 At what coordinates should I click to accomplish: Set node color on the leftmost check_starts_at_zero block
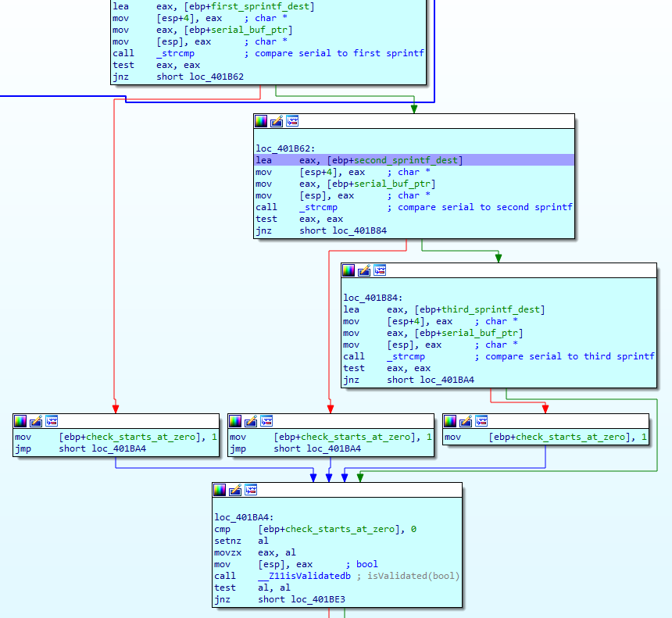click(x=20, y=421)
